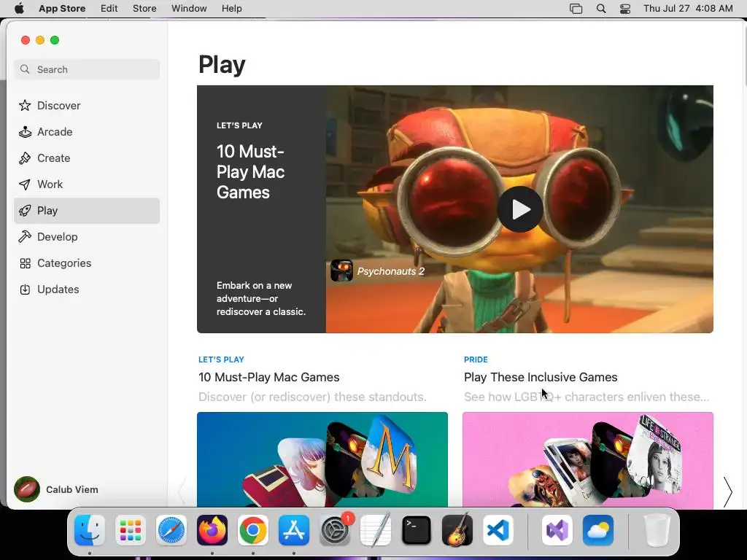
Task: Click App Store icon in the Dock
Action: (x=294, y=530)
